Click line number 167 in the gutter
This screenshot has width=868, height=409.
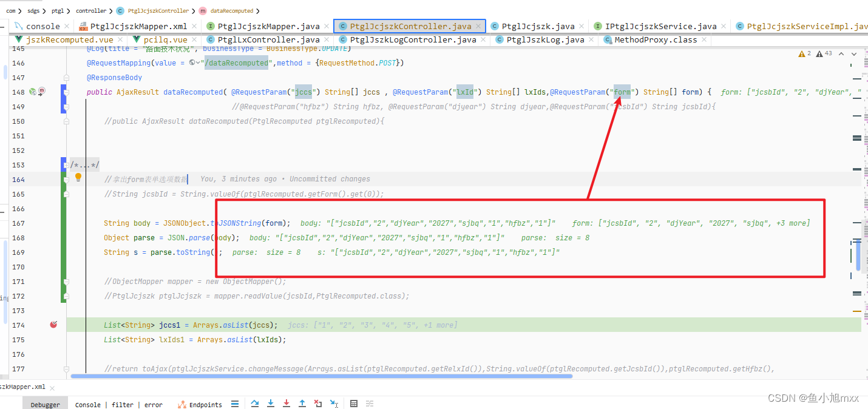tap(19, 223)
